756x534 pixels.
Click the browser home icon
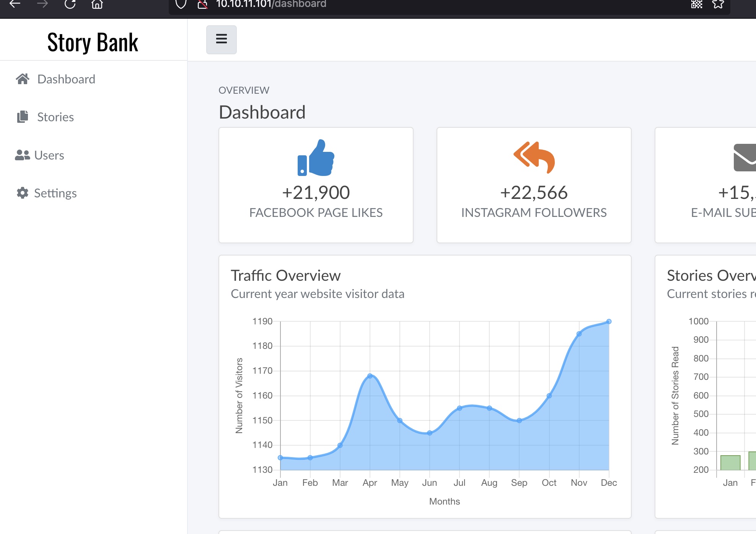tap(97, 4)
